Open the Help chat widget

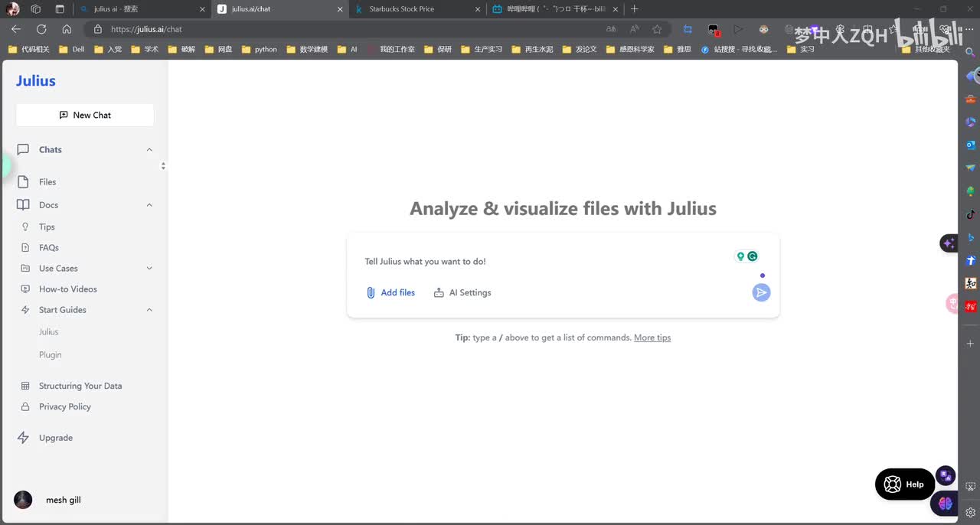[904, 484]
